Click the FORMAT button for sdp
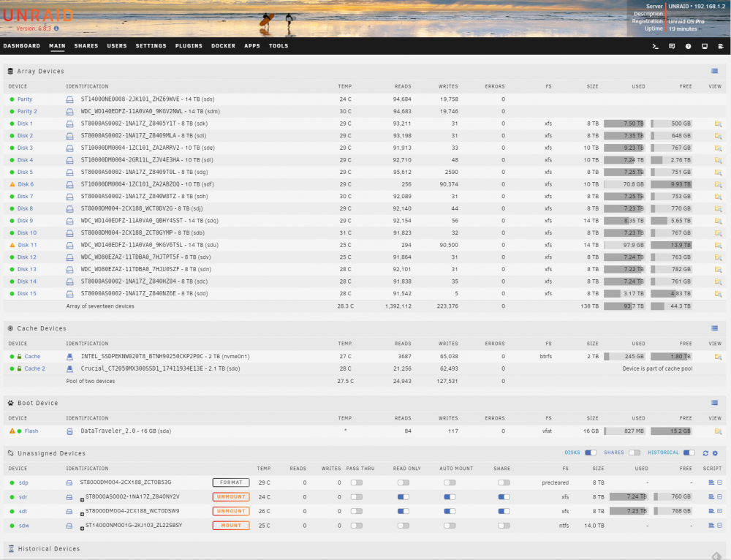This screenshot has height=560, width=731. tap(231, 483)
